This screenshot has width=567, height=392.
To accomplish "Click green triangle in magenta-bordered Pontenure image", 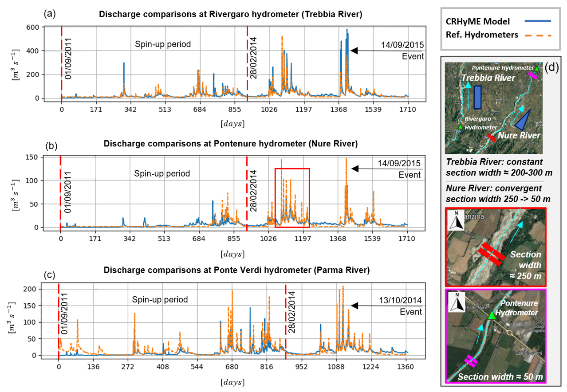I will click(x=491, y=316).
